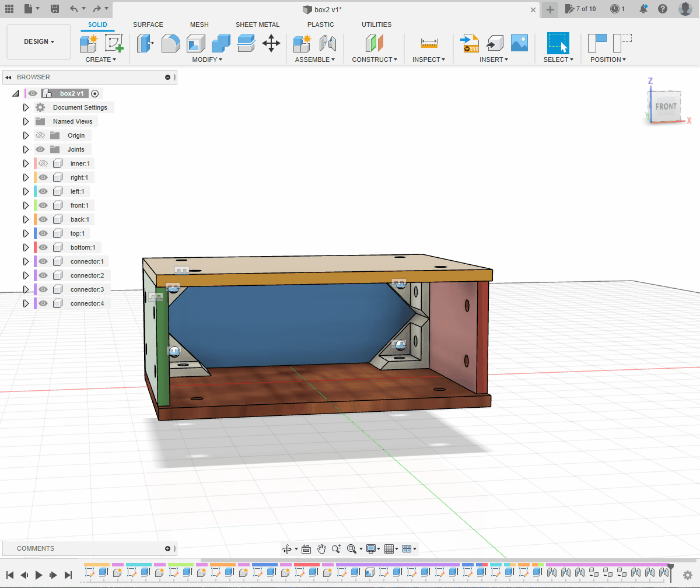This screenshot has height=588, width=700.
Task: Select the Create Sketch tool icon
Action: [114, 43]
